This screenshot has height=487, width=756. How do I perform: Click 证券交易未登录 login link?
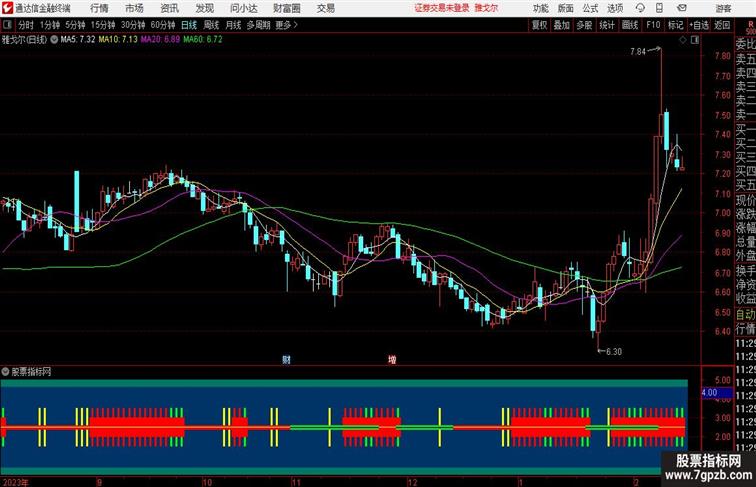pos(442,8)
